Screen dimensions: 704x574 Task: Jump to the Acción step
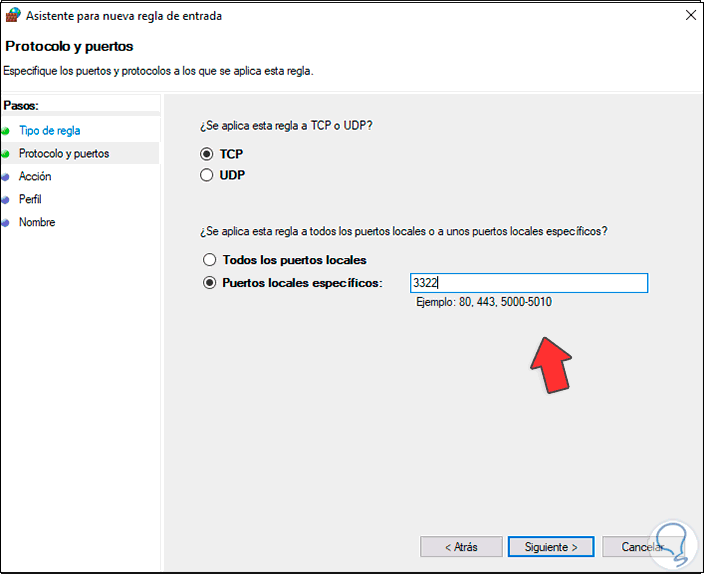35,176
